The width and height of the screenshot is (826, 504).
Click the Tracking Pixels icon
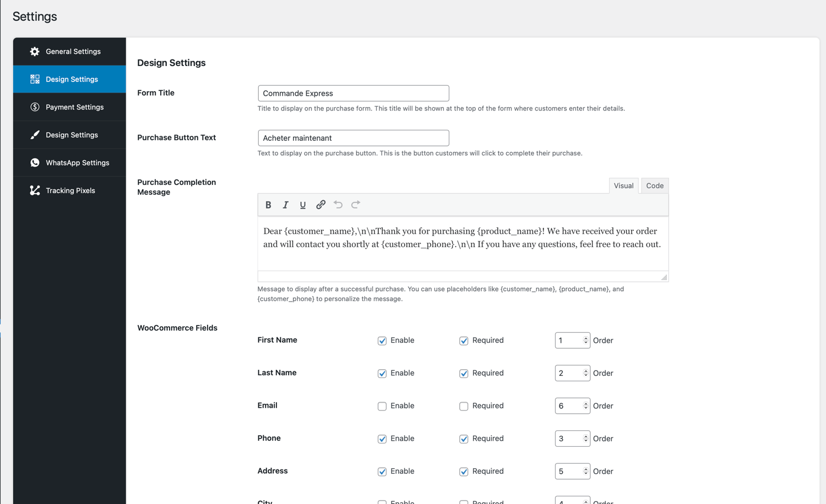click(x=35, y=190)
